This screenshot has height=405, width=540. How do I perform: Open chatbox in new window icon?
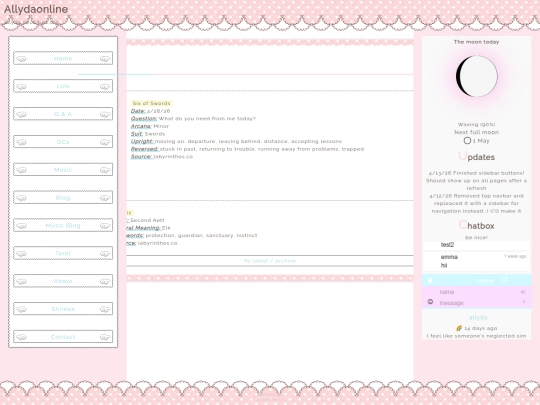pos(505,280)
